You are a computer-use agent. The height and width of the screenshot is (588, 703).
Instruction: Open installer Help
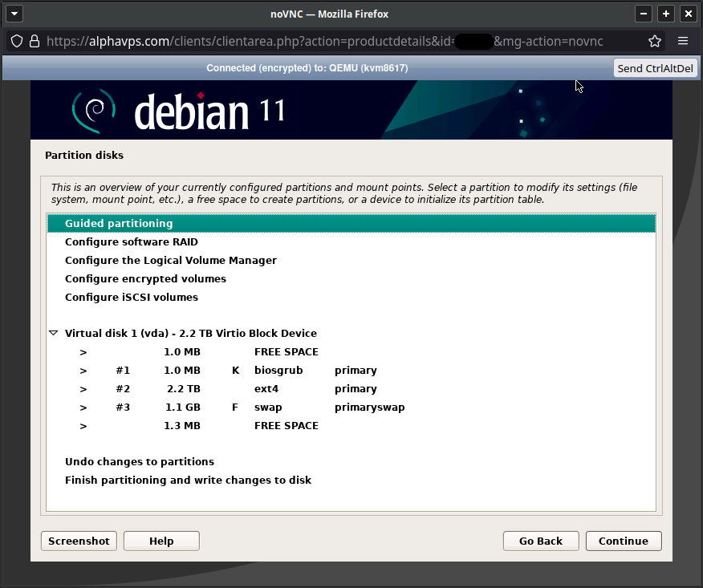click(x=161, y=541)
